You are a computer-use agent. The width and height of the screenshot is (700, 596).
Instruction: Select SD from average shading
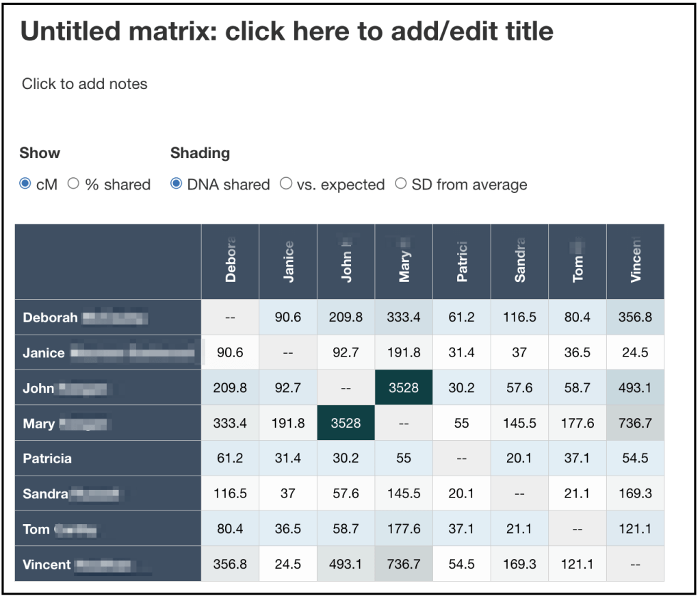tap(401, 184)
